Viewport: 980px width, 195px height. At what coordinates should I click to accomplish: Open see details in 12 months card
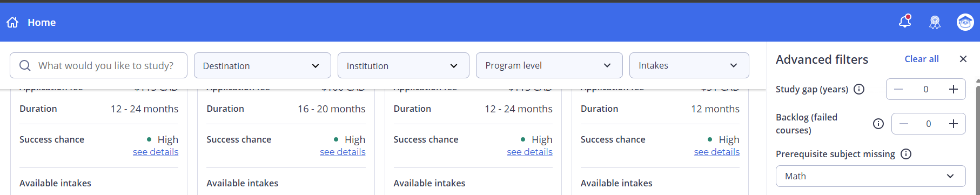click(717, 152)
